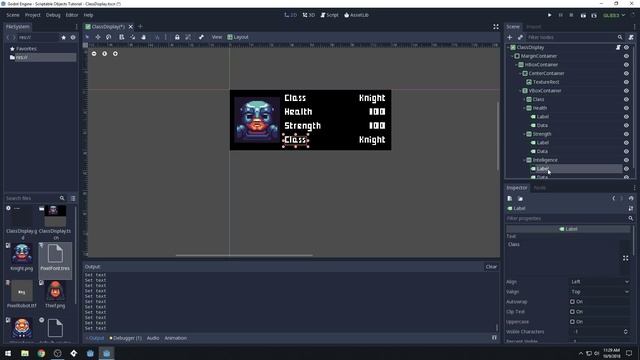Viewport: 640px width, 360px height.
Task: Open the Debug menu
Action: coord(53,15)
